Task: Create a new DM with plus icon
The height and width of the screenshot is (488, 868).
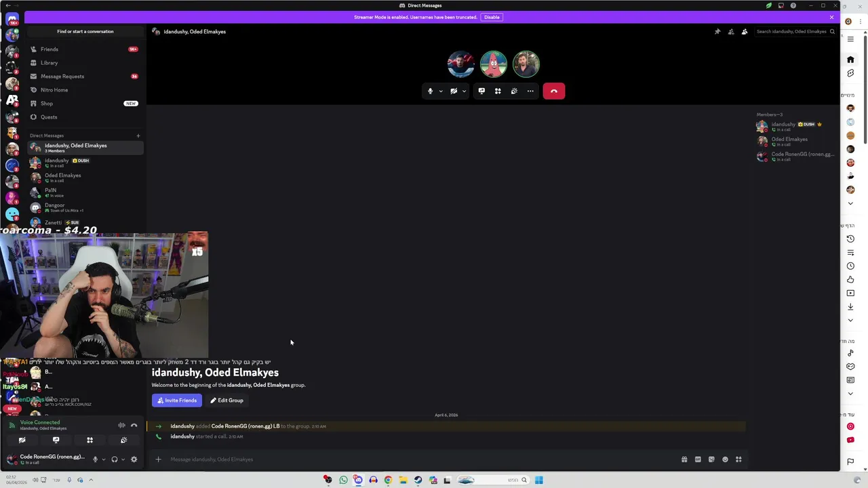Action: point(138,136)
